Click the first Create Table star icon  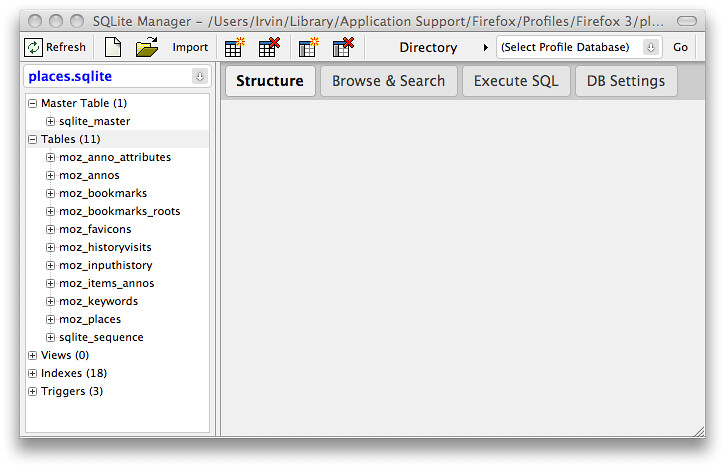(234, 47)
